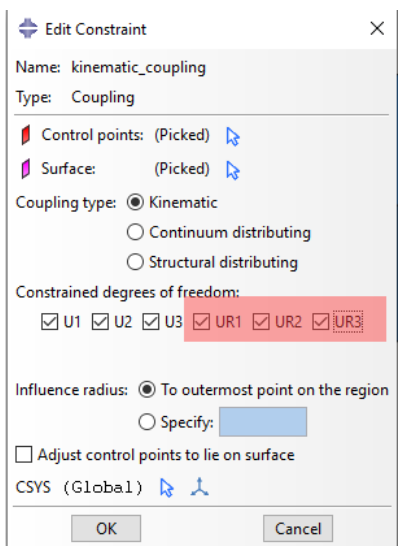Click the Edit Constraint title icon

pos(28,28)
